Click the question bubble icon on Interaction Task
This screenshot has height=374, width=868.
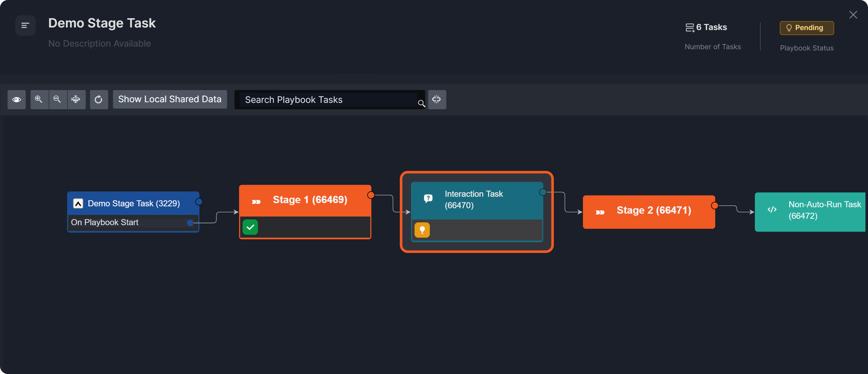tap(428, 199)
